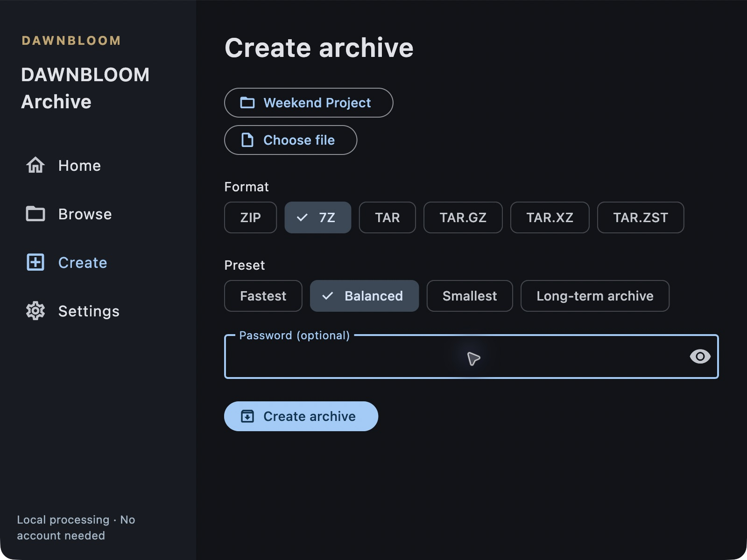This screenshot has width=747, height=560.
Task: Click the Local processing footer note
Action: (76, 528)
